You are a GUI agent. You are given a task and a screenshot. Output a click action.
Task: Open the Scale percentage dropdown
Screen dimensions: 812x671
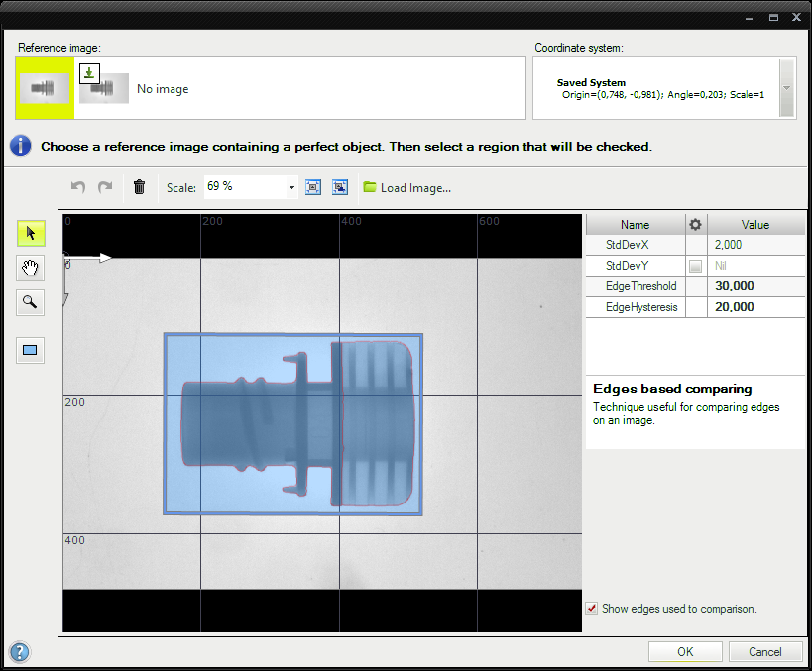point(291,187)
